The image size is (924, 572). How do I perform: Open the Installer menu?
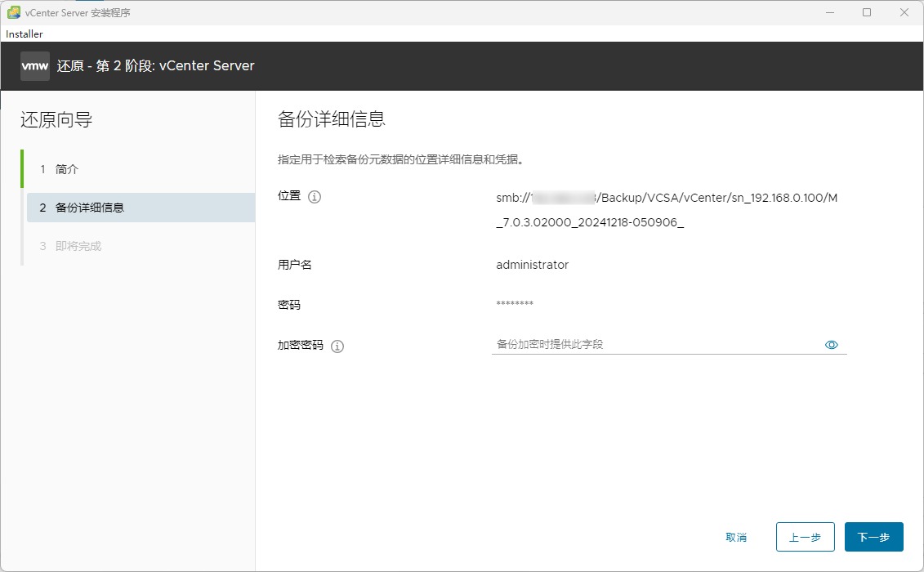point(25,34)
